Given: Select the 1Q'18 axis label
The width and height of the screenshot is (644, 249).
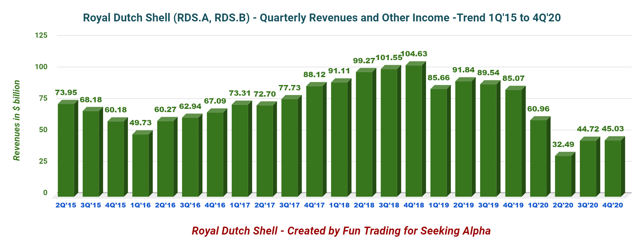Looking at the screenshot, I should [339, 205].
